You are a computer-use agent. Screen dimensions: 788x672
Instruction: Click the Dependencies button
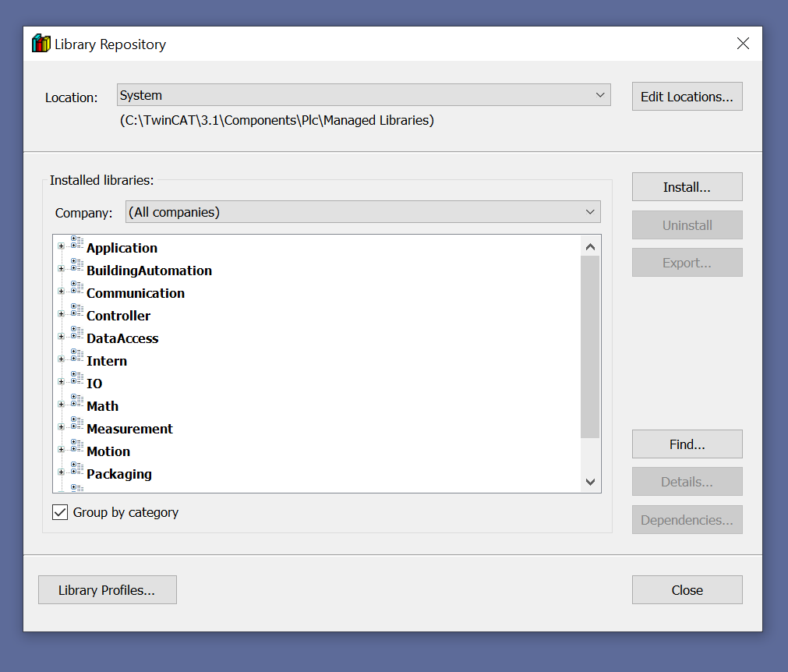pyautogui.click(x=687, y=520)
